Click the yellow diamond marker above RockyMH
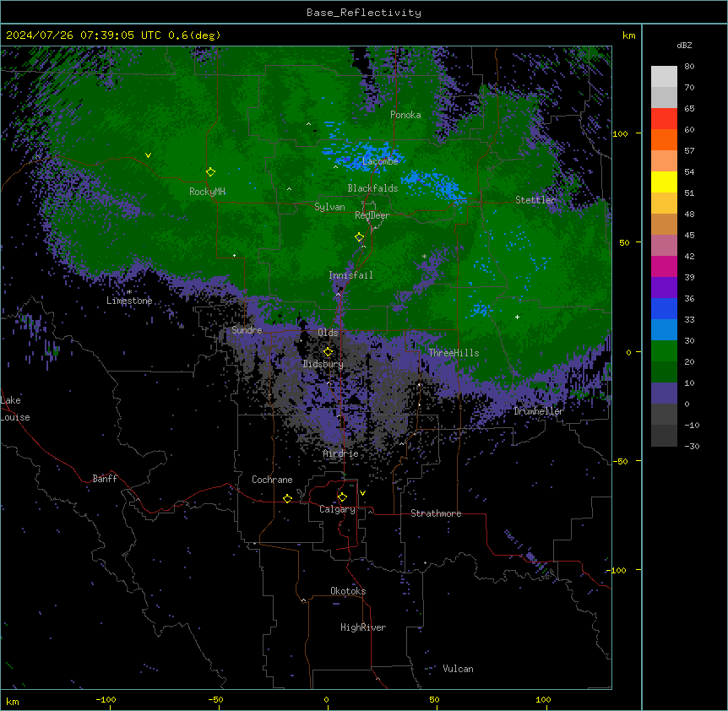The width and height of the screenshot is (728, 711). coord(211,172)
